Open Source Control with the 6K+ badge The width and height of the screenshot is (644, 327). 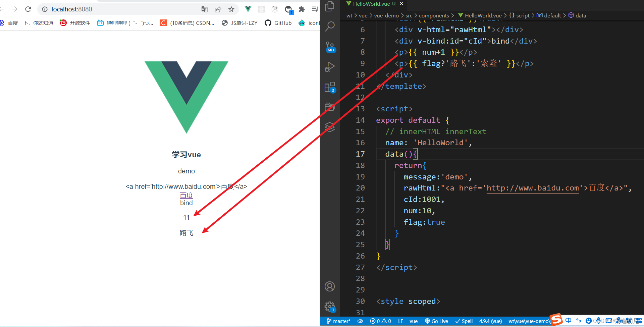pos(330,47)
